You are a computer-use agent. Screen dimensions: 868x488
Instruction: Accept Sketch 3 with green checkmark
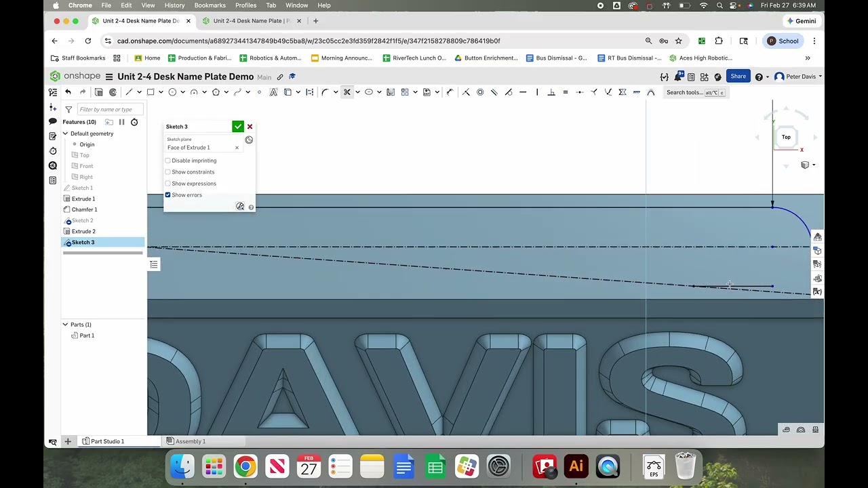pyautogui.click(x=237, y=127)
